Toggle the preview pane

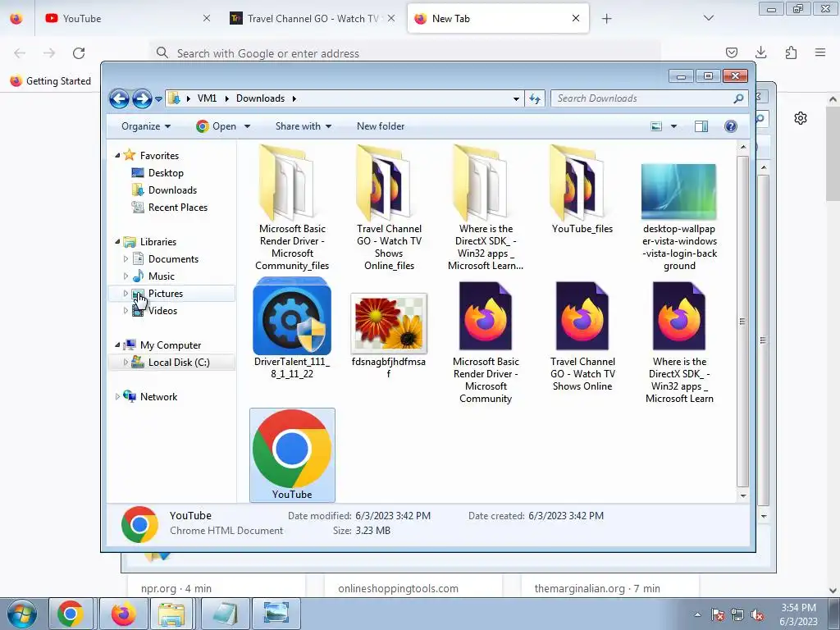(x=701, y=126)
